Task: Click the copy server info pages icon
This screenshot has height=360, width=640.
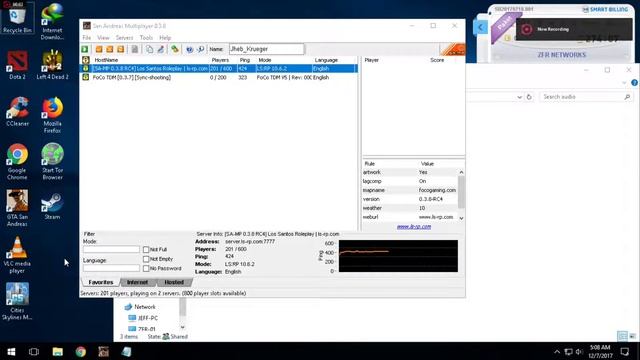Action: point(149,49)
